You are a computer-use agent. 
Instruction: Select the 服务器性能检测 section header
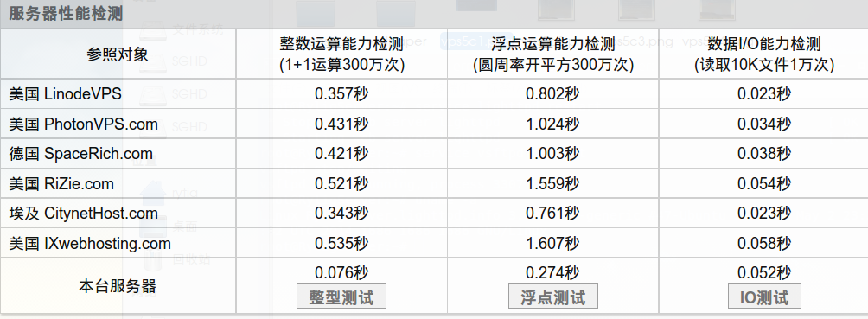(66, 14)
